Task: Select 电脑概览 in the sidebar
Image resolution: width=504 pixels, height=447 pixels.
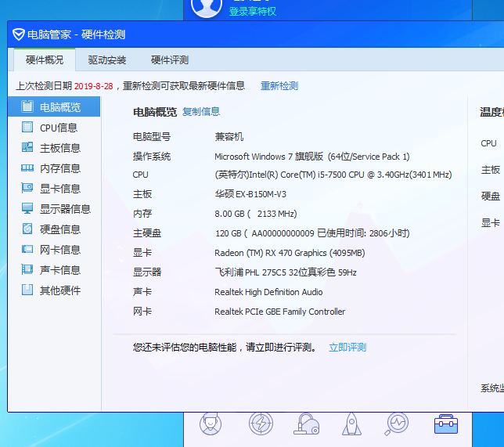Action: tap(54, 106)
